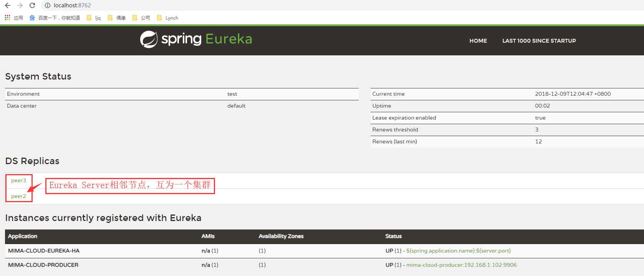
Task: Click the data center value default
Action: point(236,106)
